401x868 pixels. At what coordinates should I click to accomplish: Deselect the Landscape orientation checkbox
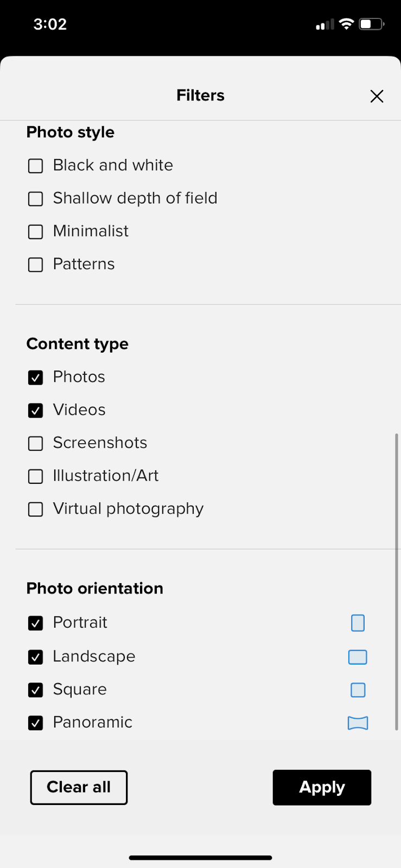pos(35,657)
